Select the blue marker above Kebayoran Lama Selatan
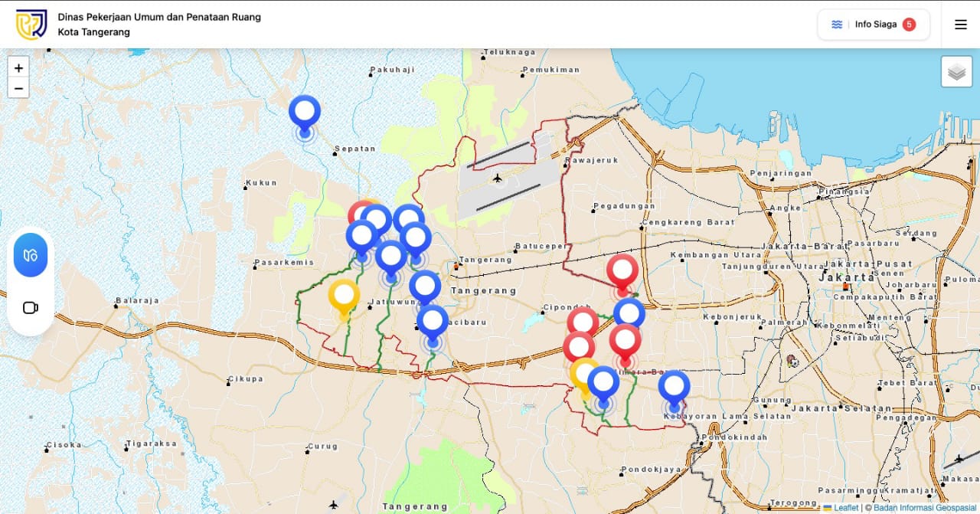The width and height of the screenshot is (980, 514). pyautogui.click(x=674, y=387)
